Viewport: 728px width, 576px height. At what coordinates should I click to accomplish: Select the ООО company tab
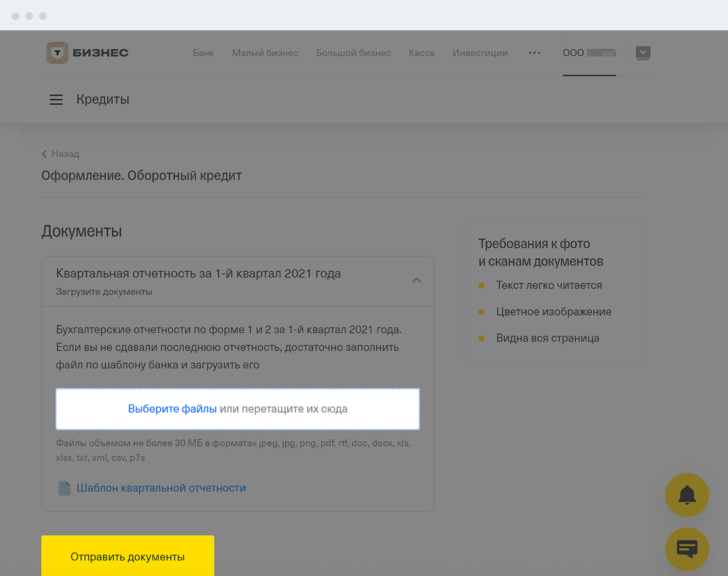(x=589, y=53)
